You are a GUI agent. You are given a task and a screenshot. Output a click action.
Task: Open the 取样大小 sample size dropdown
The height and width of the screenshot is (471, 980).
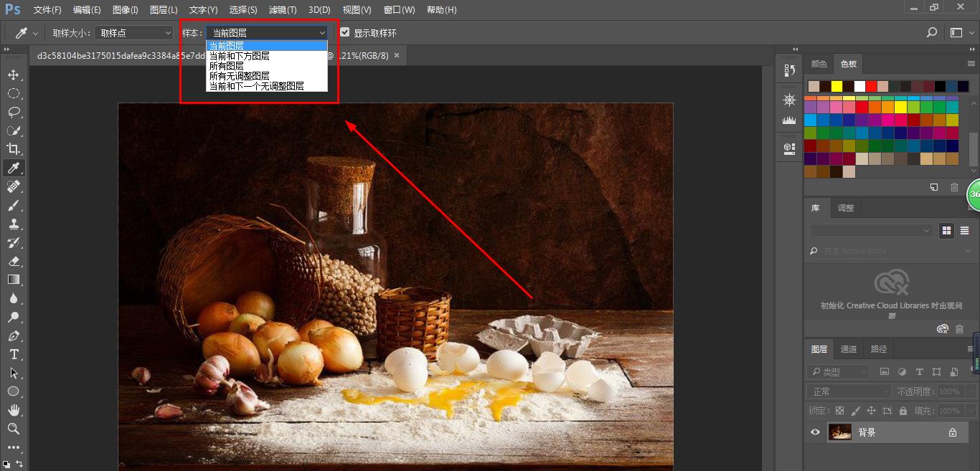pyautogui.click(x=133, y=33)
